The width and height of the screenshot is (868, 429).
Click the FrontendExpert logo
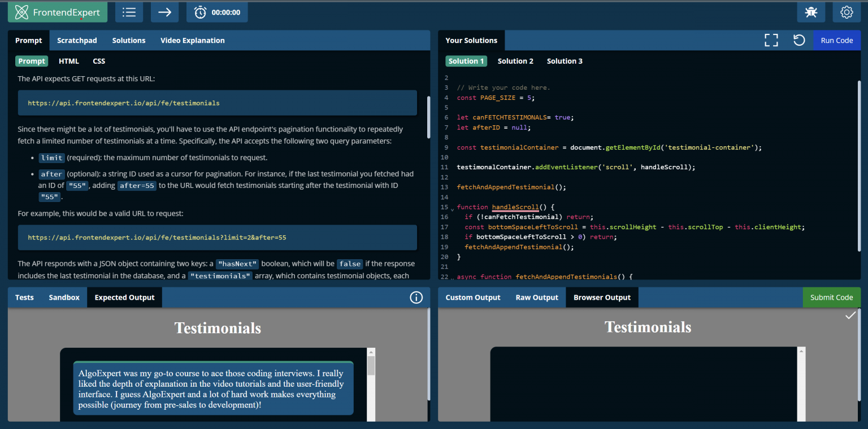click(58, 12)
